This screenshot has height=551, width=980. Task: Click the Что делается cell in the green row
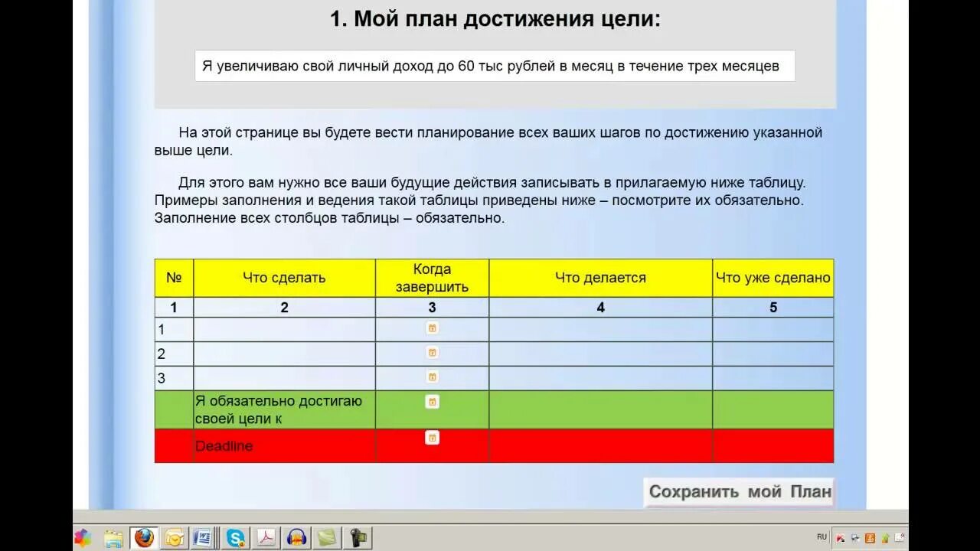coord(600,410)
